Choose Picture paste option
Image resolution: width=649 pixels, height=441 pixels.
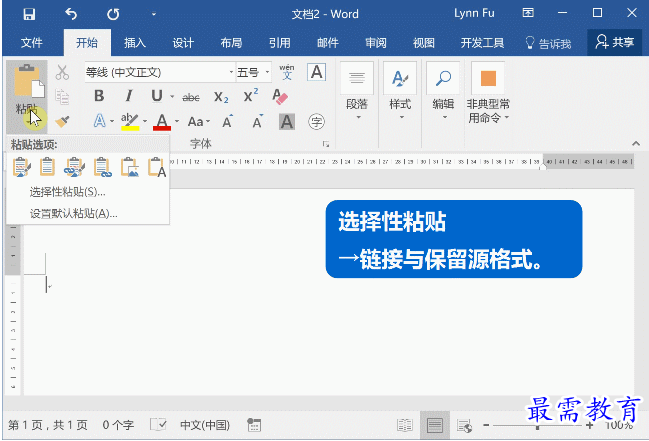(x=130, y=167)
